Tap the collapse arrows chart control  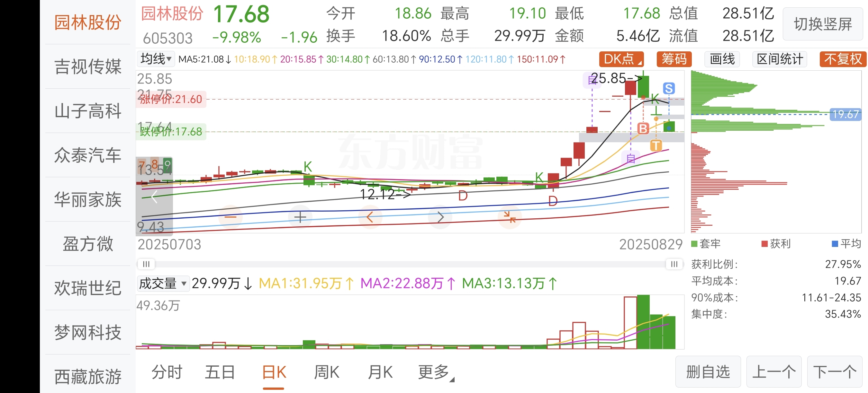tap(510, 217)
